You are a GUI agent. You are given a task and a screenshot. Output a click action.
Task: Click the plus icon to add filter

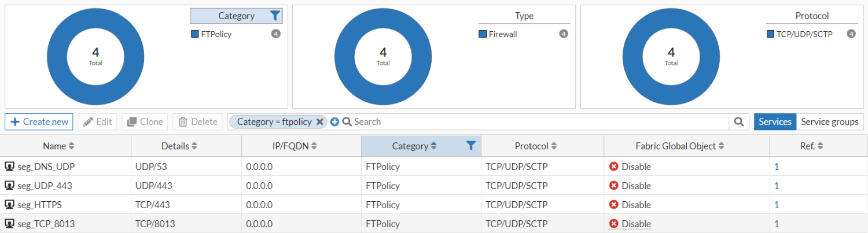(x=334, y=122)
